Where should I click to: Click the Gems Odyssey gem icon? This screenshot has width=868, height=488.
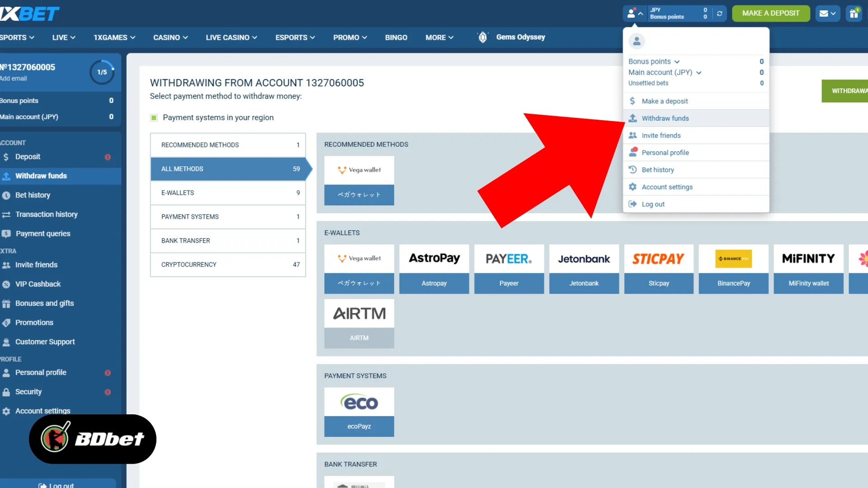[x=482, y=37]
